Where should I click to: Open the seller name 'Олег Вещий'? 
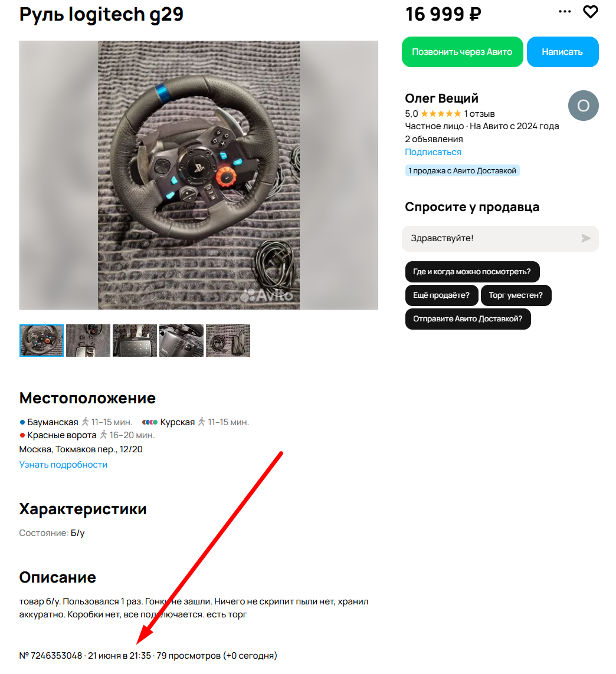(x=441, y=98)
